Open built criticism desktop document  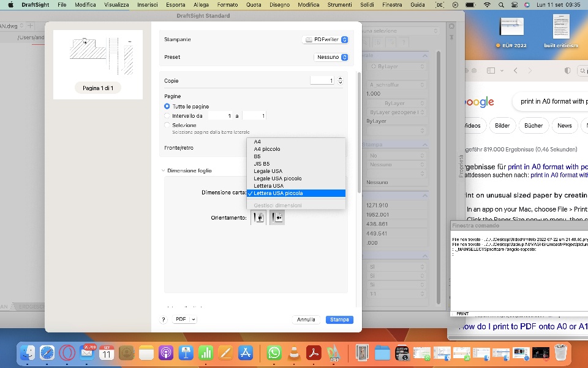click(561, 31)
